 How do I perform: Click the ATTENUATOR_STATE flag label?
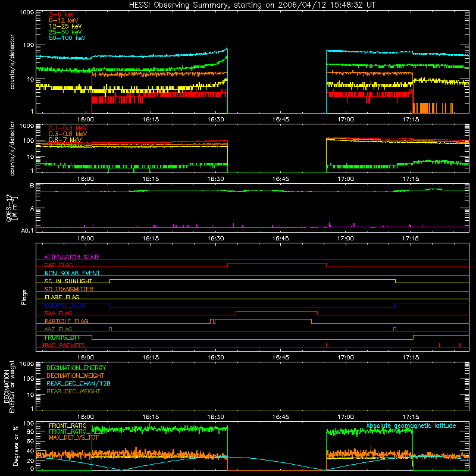pyautogui.click(x=72, y=257)
